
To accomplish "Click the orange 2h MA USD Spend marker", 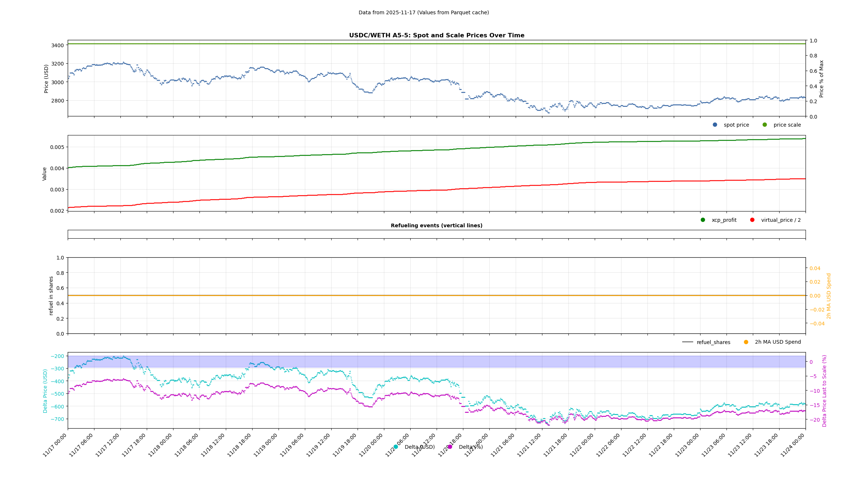I will pos(746,342).
